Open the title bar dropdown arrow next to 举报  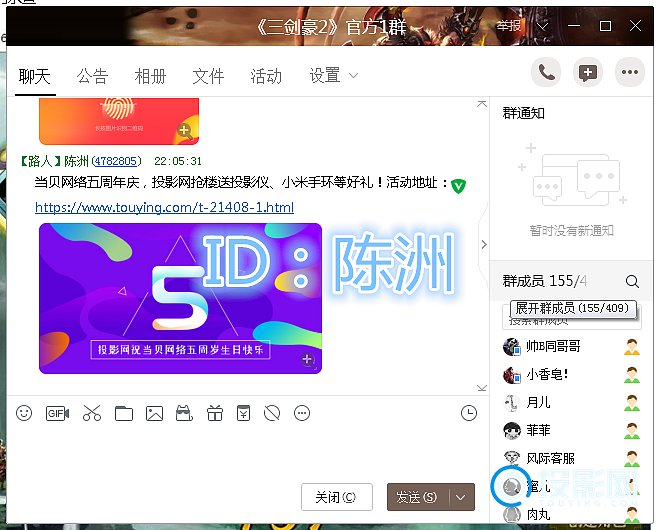[543, 26]
